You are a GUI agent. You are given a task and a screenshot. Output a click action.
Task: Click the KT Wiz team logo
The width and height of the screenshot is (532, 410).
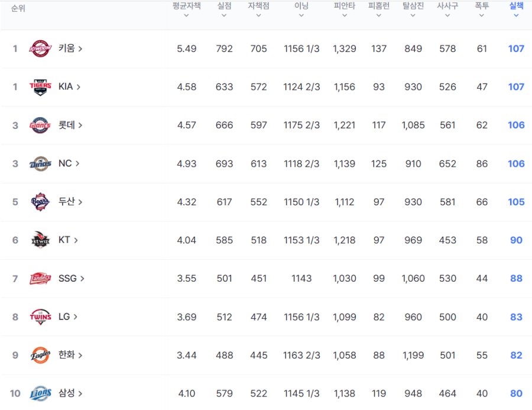tap(40, 240)
